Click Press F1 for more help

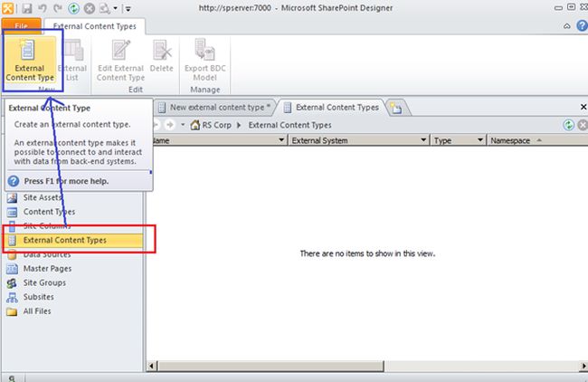66,181
